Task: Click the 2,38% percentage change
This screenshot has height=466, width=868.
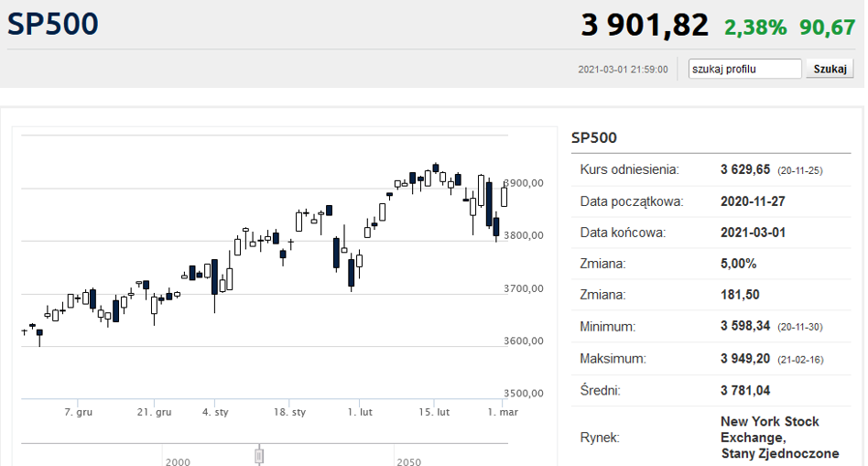Action: (x=755, y=27)
